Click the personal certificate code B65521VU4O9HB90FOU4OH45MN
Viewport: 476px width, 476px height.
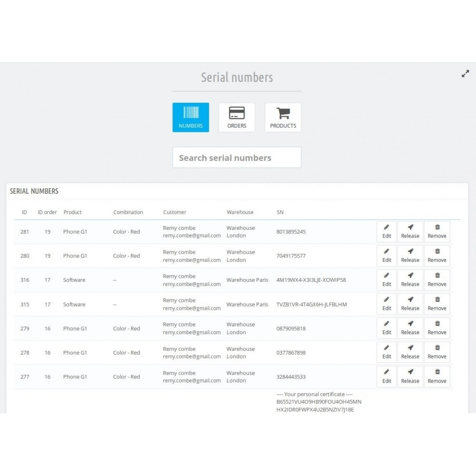(x=319, y=402)
